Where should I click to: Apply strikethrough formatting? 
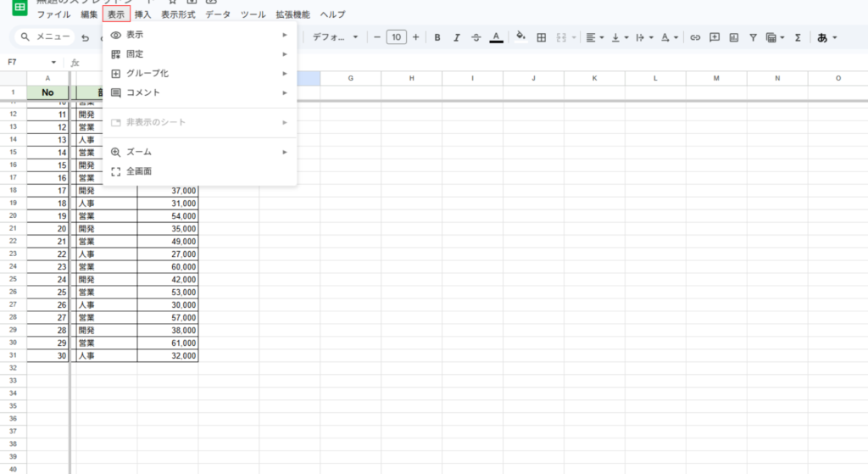click(x=476, y=37)
